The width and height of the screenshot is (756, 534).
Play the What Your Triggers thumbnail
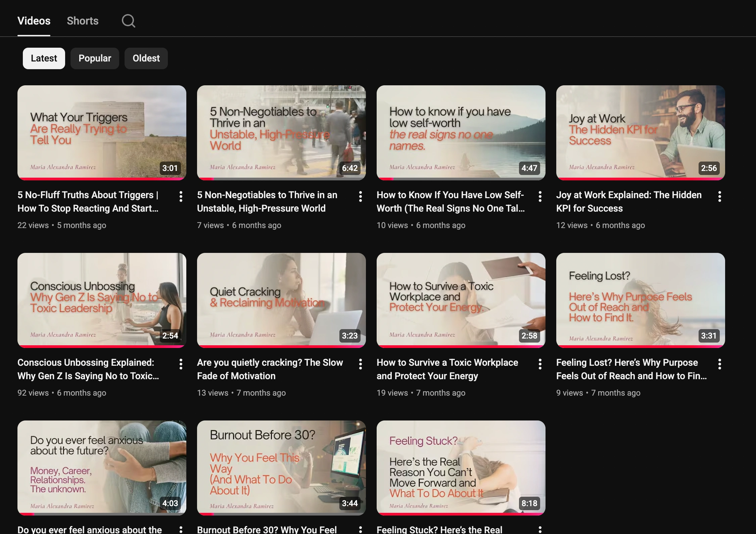pyautogui.click(x=102, y=132)
